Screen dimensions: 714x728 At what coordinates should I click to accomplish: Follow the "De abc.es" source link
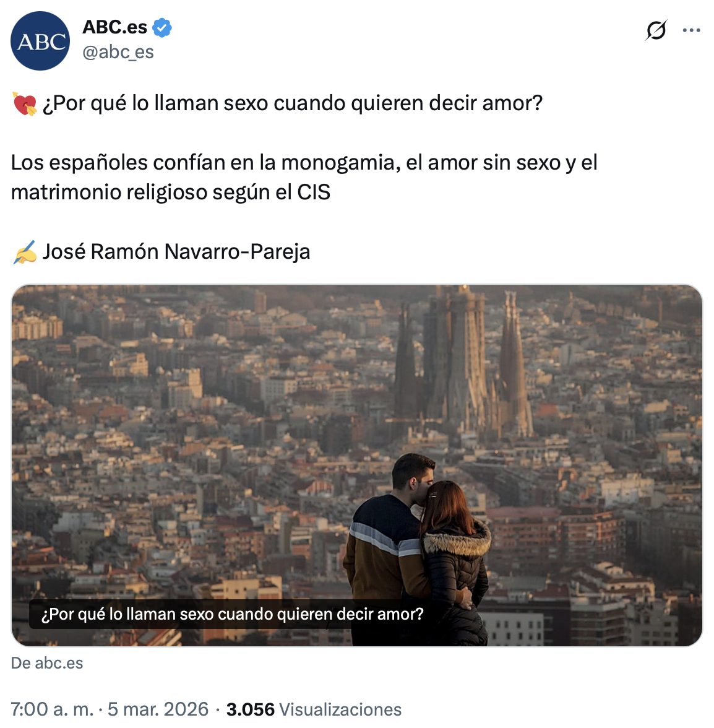coord(47,663)
